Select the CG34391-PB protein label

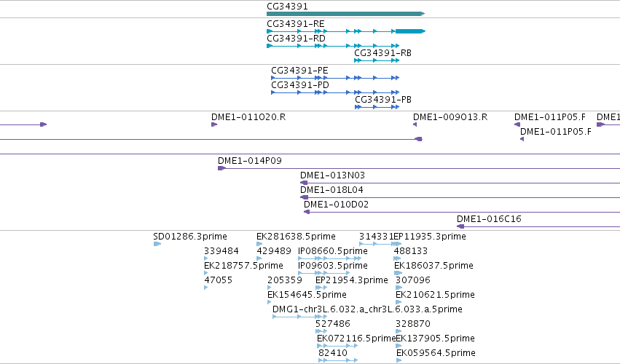(383, 100)
